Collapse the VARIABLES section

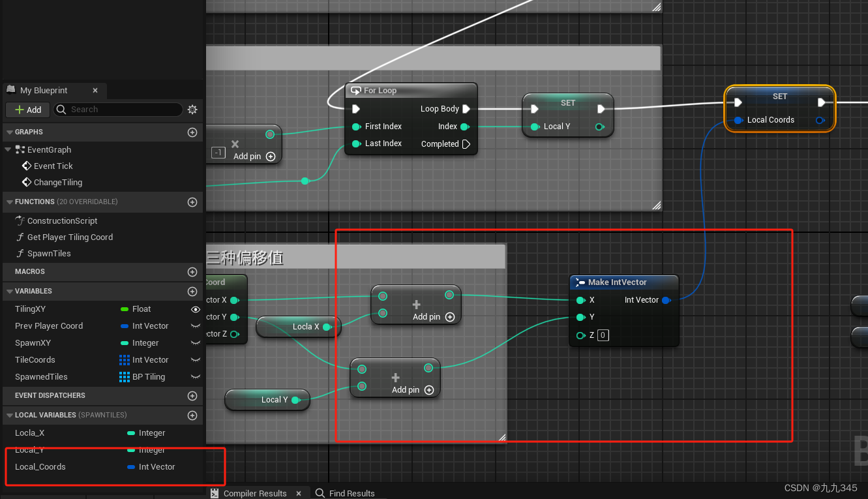pos(10,291)
